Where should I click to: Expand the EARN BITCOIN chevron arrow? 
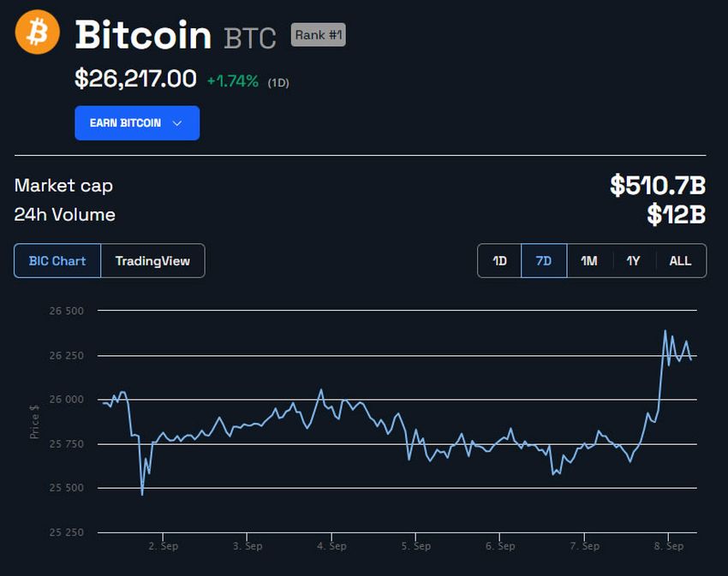tap(177, 122)
